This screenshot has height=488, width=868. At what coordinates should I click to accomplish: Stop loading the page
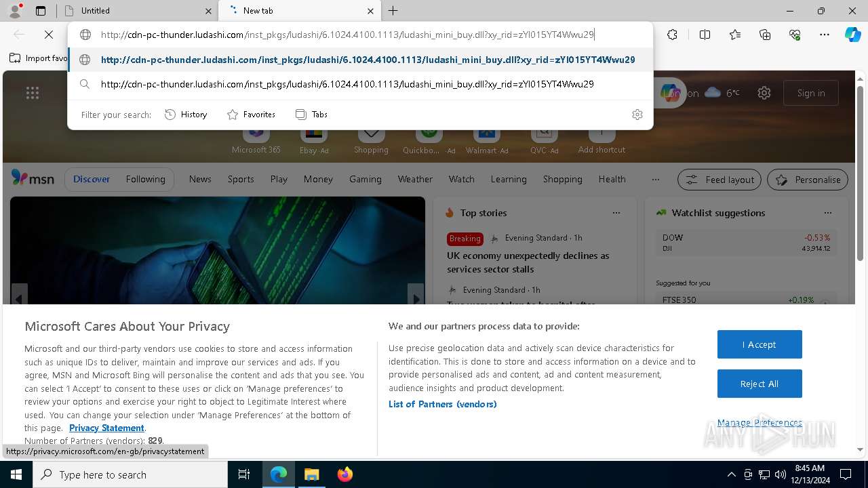[49, 35]
